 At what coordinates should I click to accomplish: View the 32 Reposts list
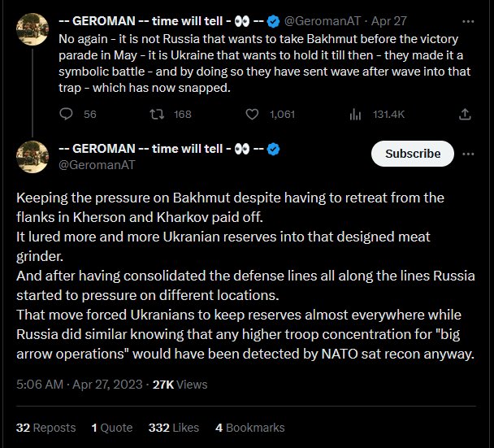pos(46,428)
